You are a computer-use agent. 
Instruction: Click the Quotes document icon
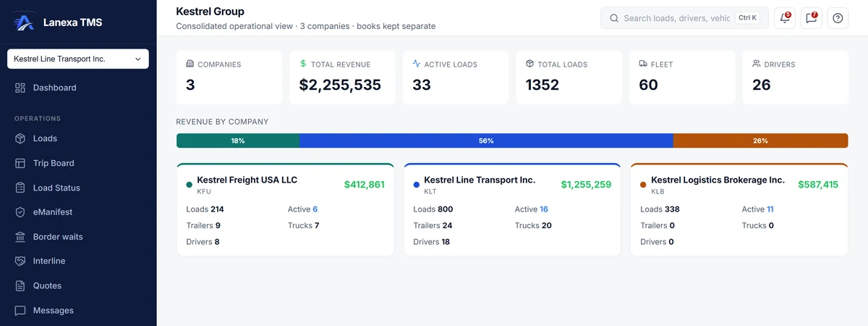click(x=20, y=285)
